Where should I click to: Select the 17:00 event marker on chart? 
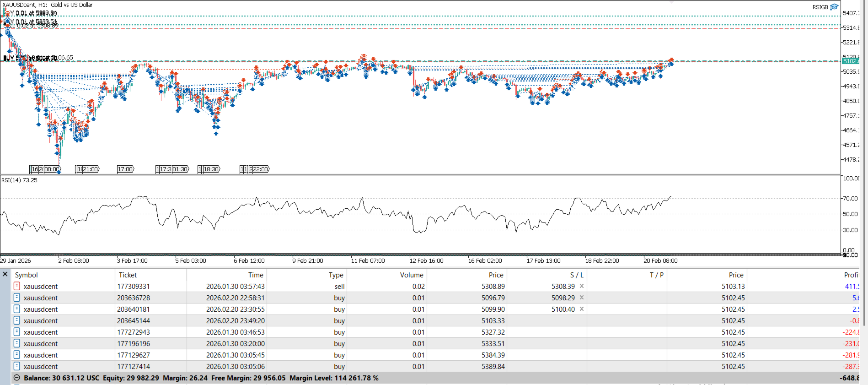125,169
